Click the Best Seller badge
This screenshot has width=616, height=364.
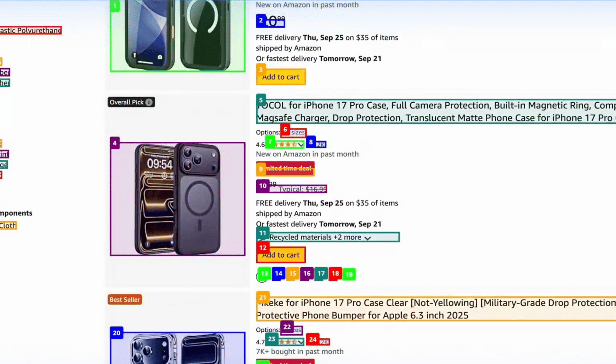click(125, 300)
